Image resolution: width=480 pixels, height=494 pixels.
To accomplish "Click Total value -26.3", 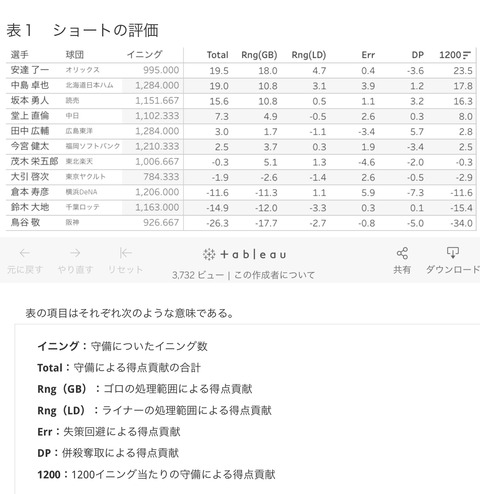I will click(217, 223).
